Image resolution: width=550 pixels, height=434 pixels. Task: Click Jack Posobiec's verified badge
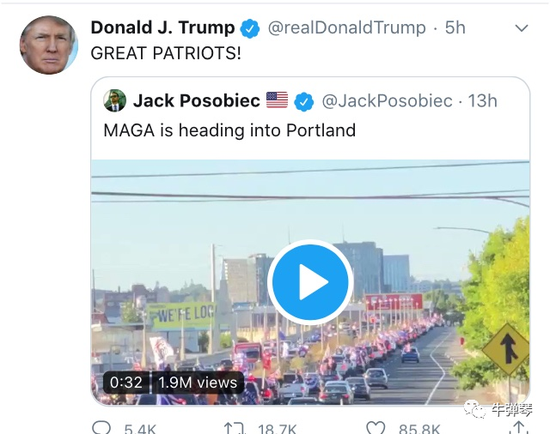[304, 102]
